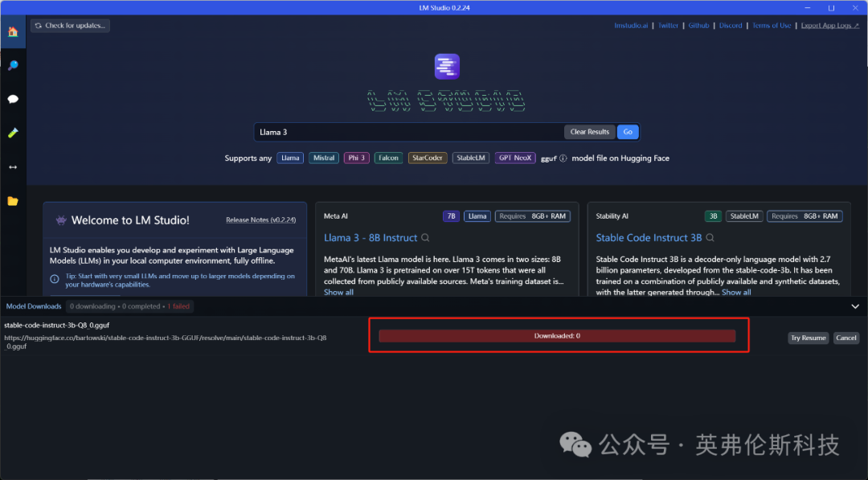Expand Show all in Stable Code description
The width and height of the screenshot is (868, 480).
click(x=736, y=292)
